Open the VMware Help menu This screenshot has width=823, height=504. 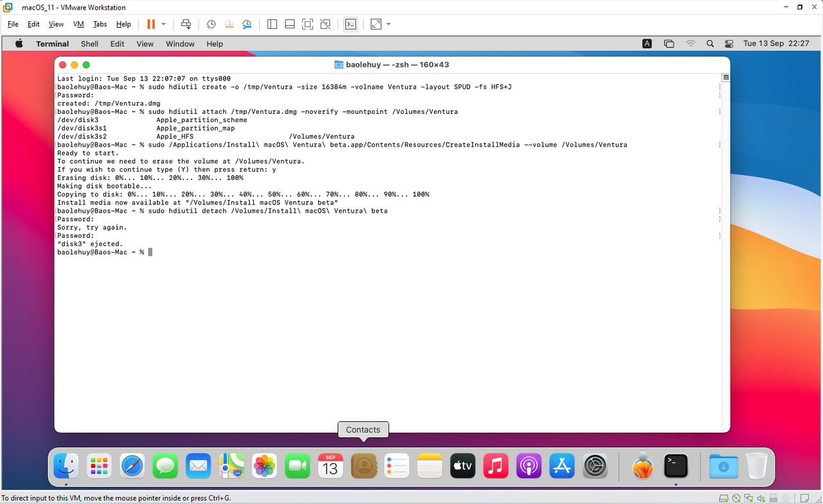[123, 24]
